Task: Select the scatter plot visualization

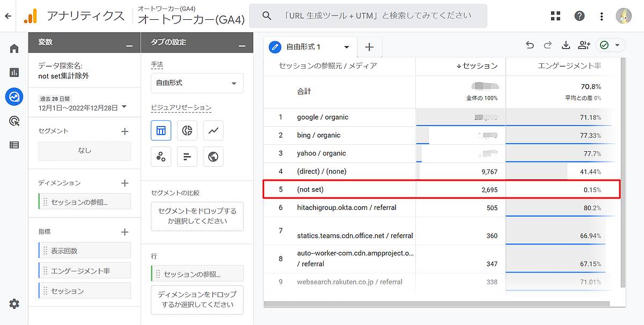Action: (x=160, y=156)
